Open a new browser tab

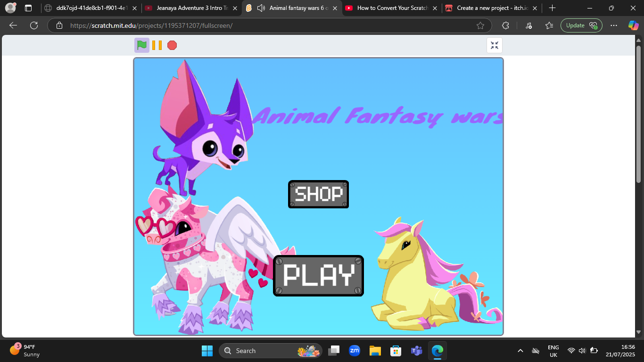tap(553, 8)
